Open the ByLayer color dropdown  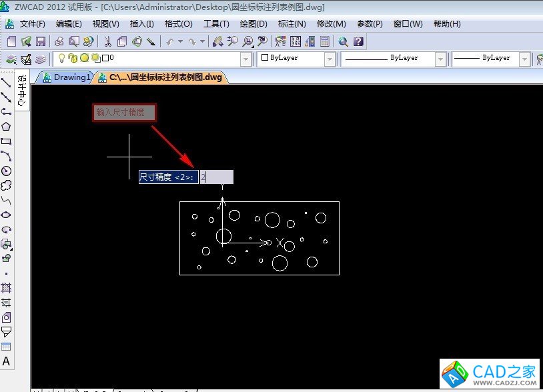[x=330, y=59]
